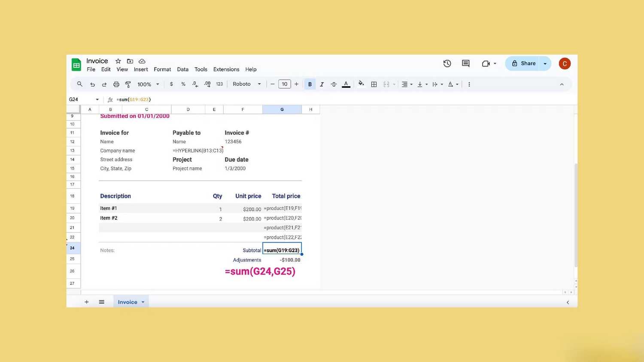Screen dimensions: 644x362
Task: Toggle strikethrough formatting
Action: [x=334, y=84]
